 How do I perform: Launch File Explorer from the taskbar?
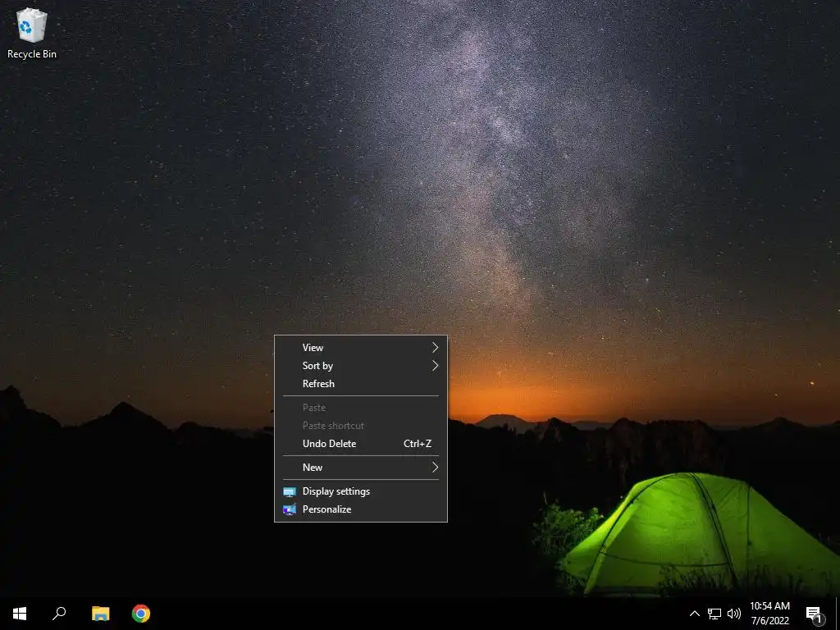100,614
